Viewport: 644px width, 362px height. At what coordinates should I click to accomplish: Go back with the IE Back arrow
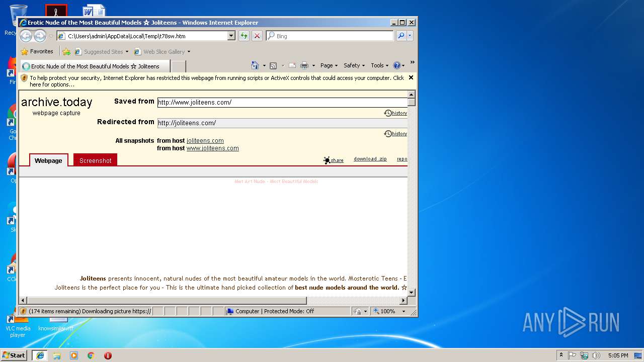[x=26, y=36]
